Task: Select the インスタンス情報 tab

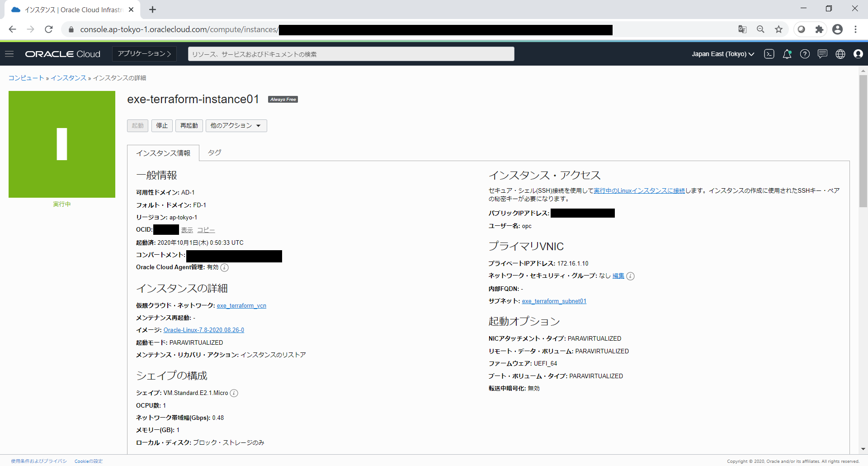Action: 163,153
